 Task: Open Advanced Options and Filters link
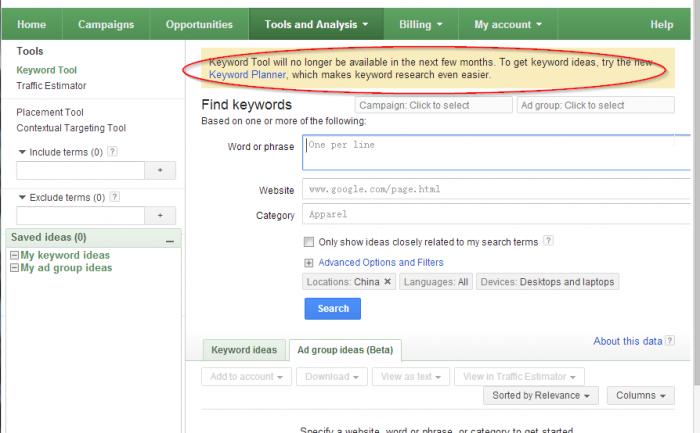[381, 262]
